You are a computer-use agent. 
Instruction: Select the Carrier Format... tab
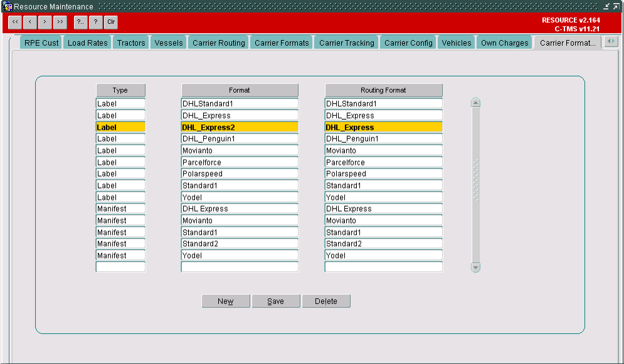pos(568,43)
